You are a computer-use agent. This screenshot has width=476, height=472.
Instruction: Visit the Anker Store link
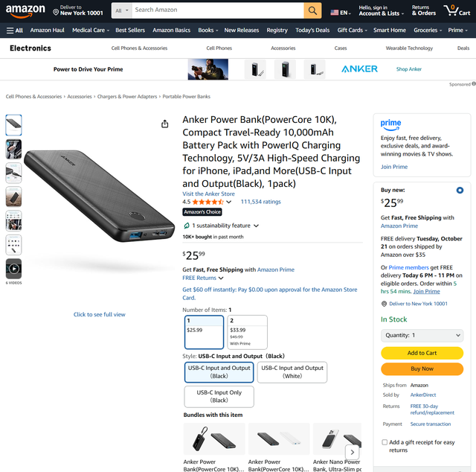tap(208, 194)
